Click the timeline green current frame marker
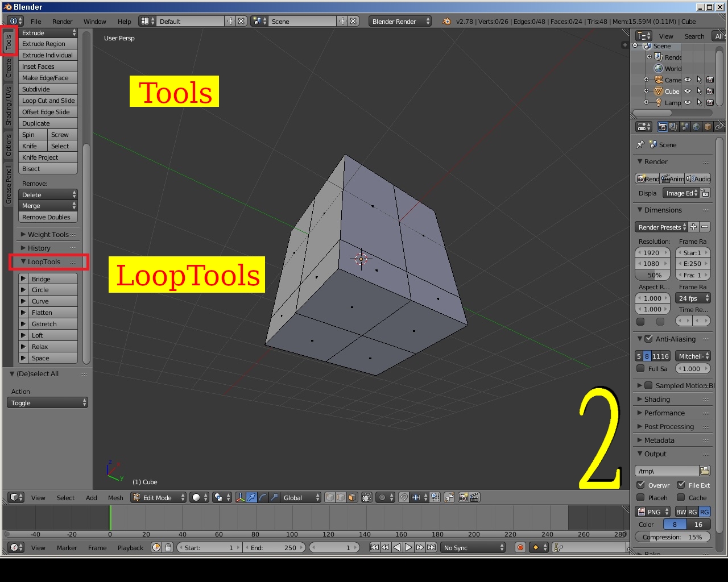The image size is (728, 582). [x=110, y=517]
